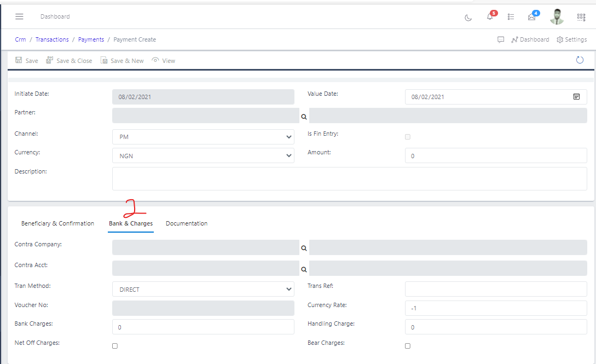This screenshot has height=364, width=596.
Task: Open the apps grid icon in the header
Action: pos(581,17)
